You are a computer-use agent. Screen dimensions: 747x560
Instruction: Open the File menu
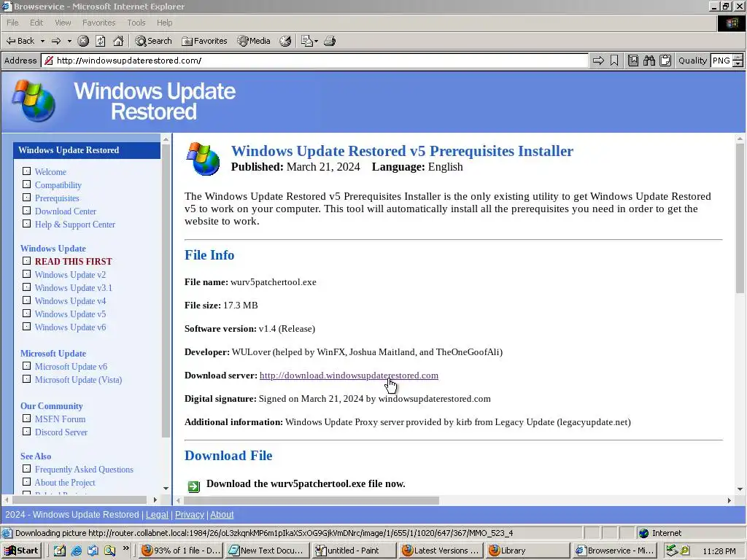point(12,23)
